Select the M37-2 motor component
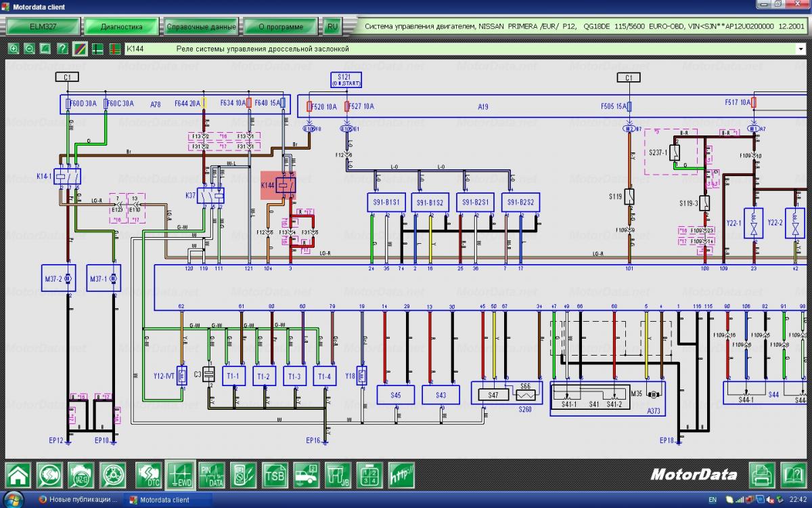This screenshot has height=508, width=812. [x=60, y=278]
